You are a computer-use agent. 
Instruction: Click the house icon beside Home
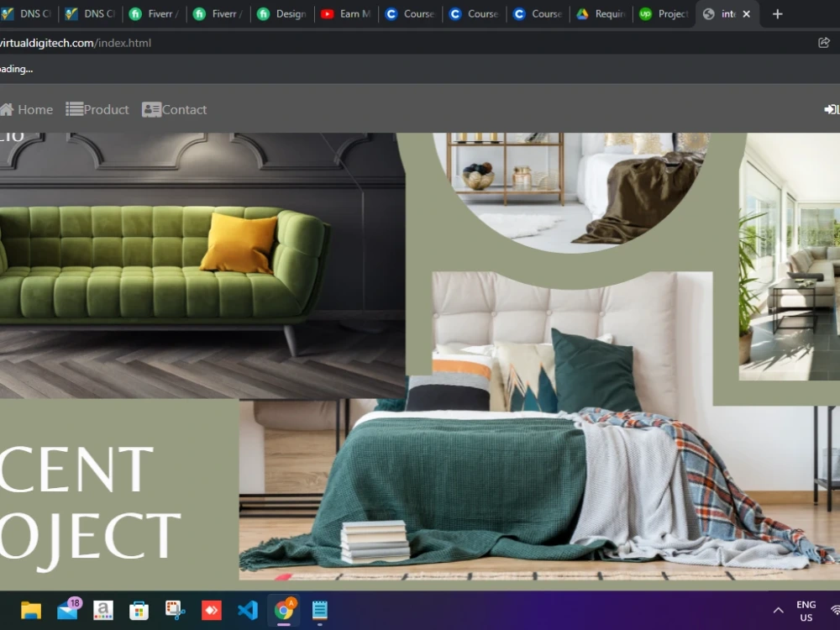point(7,109)
